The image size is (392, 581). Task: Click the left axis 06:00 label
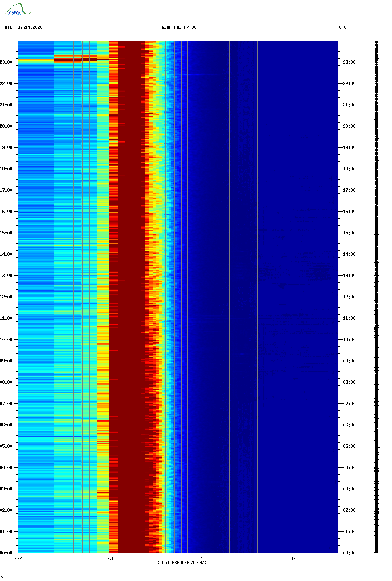tap(6, 425)
